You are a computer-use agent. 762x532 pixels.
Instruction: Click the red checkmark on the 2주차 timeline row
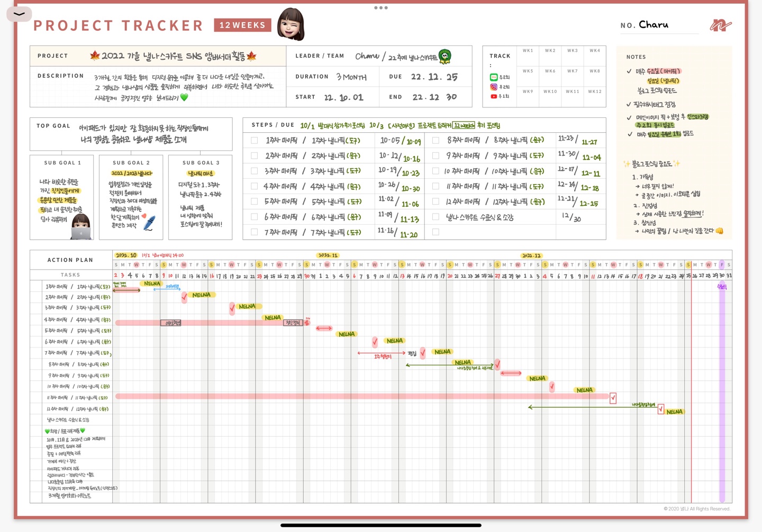click(184, 297)
